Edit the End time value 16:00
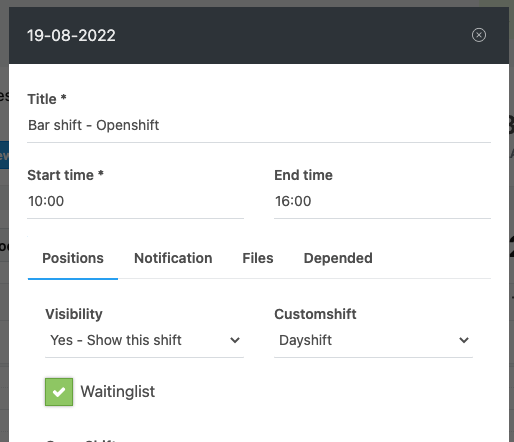This screenshot has width=514, height=442. pyautogui.click(x=382, y=201)
